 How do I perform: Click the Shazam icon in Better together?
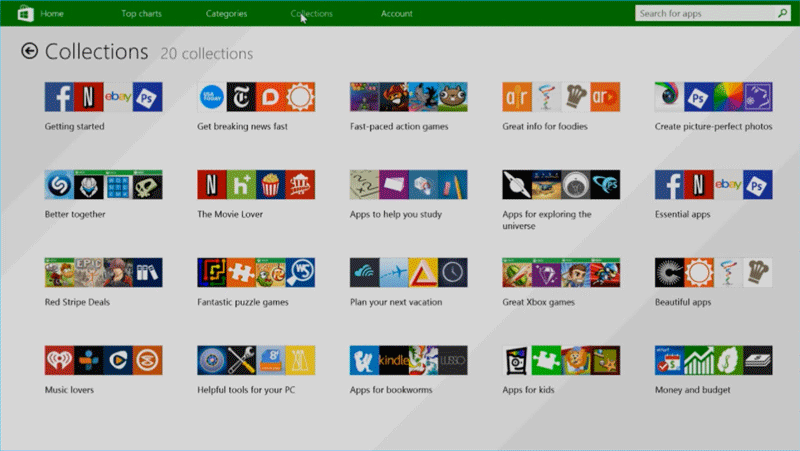[x=59, y=185]
